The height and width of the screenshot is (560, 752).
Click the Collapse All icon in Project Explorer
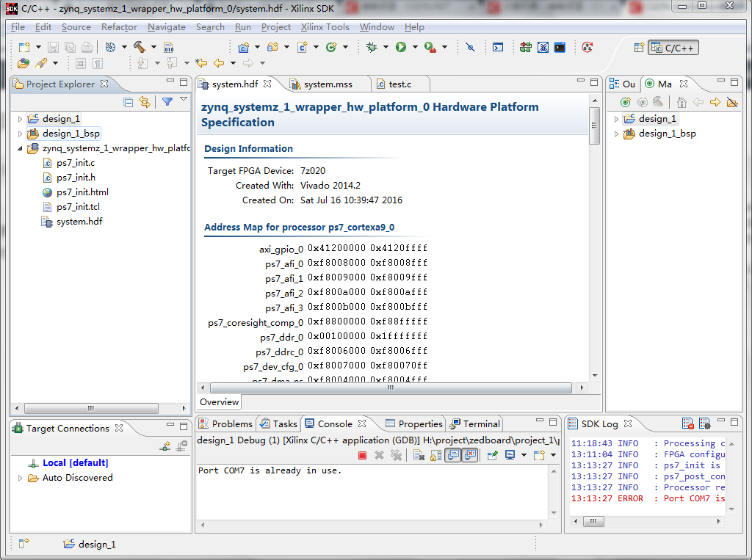coord(128,101)
